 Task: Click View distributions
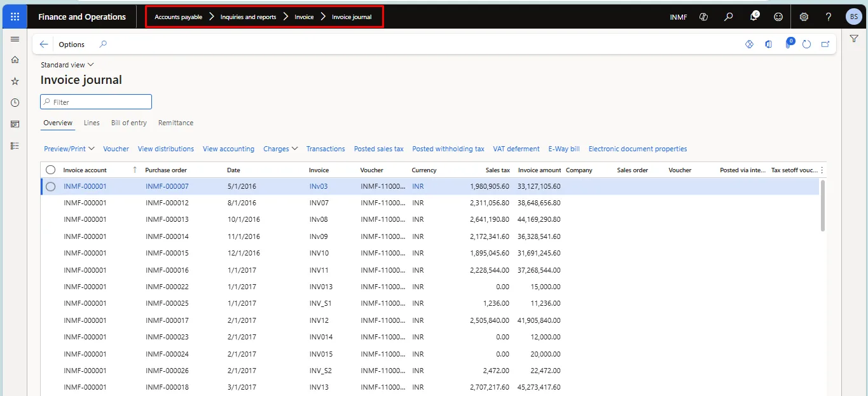coord(166,149)
